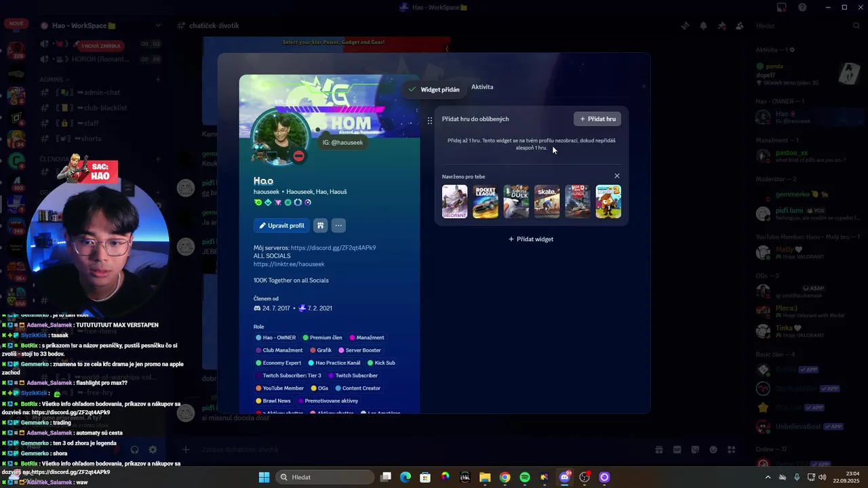Click the Server Booster role tag
This screenshot has width=868, height=488.
pos(359,350)
